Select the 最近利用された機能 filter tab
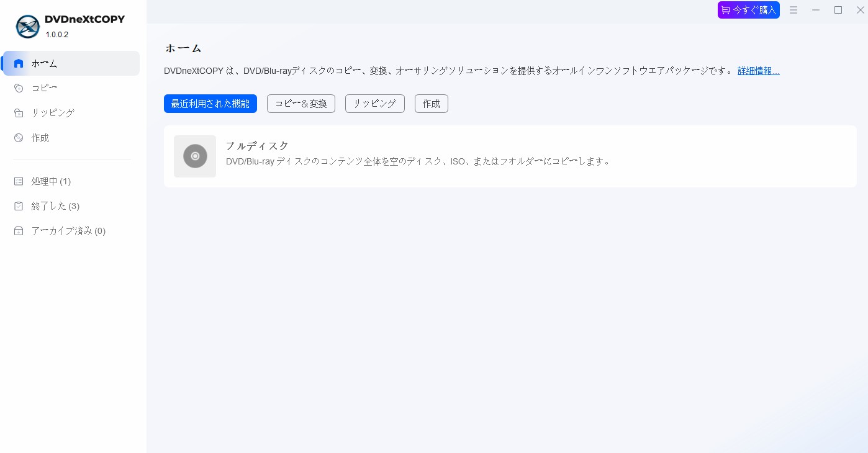 pyautogui.click(x=210, y=104)
